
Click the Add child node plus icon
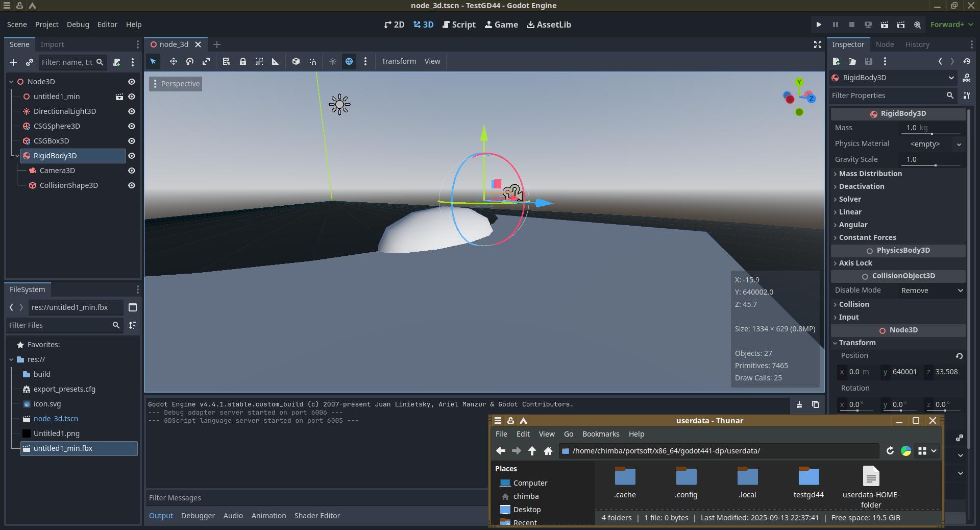point(13,62)
